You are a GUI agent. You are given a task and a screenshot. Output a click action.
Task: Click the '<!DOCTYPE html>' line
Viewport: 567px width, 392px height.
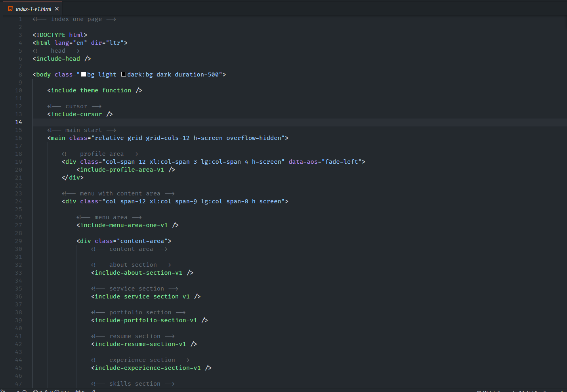coord(60,35)
